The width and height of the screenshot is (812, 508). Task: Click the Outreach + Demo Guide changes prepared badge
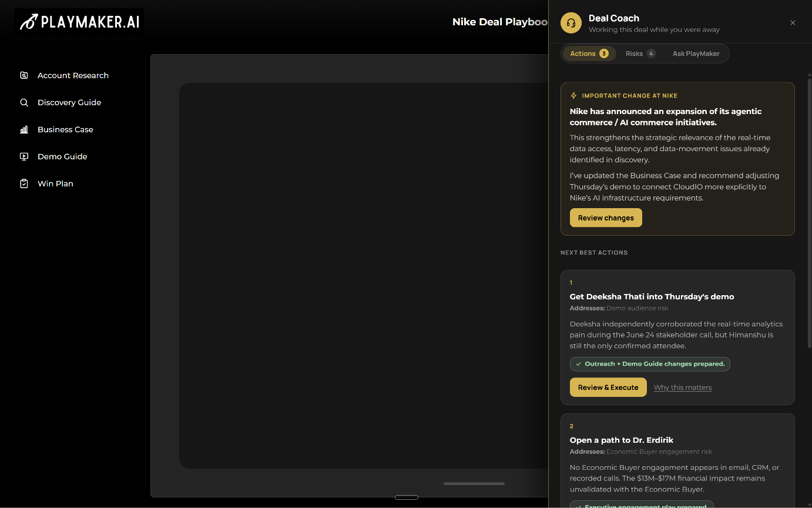[650, 364]
